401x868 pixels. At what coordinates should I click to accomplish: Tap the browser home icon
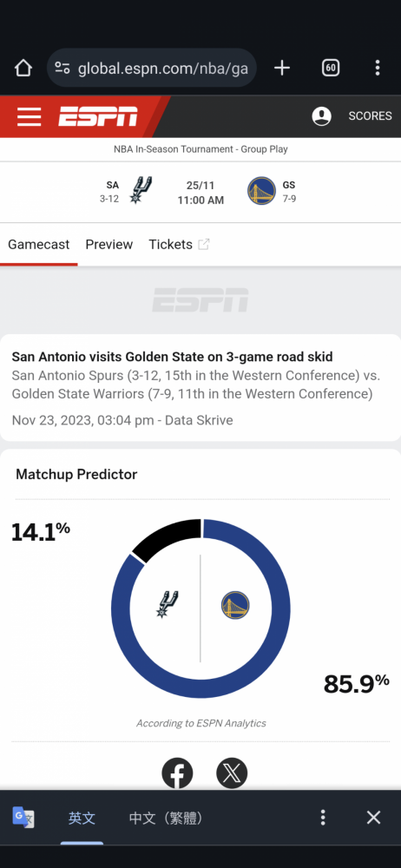(23, 68)
